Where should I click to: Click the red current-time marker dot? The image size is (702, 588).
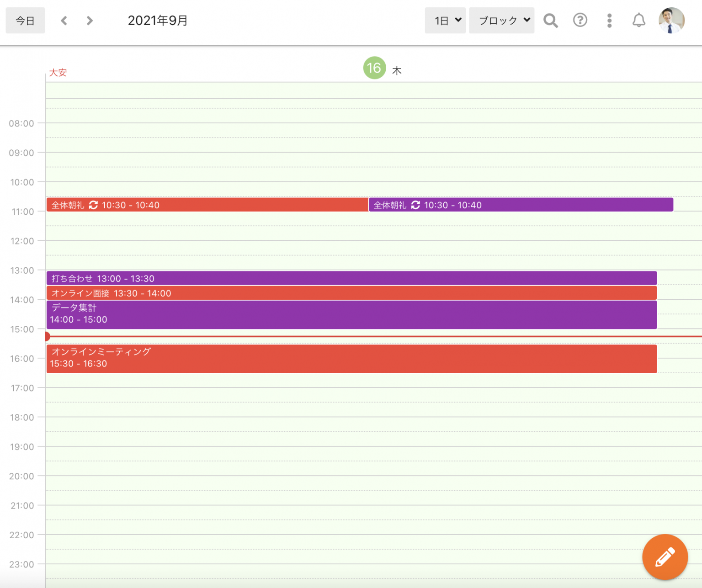[x=47, y=336]
